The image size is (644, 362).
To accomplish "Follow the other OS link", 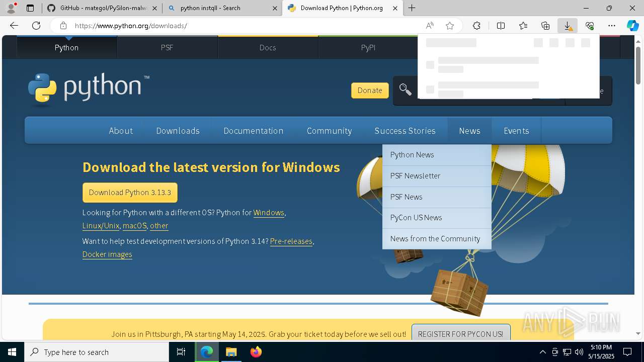I will click(159, 226).
